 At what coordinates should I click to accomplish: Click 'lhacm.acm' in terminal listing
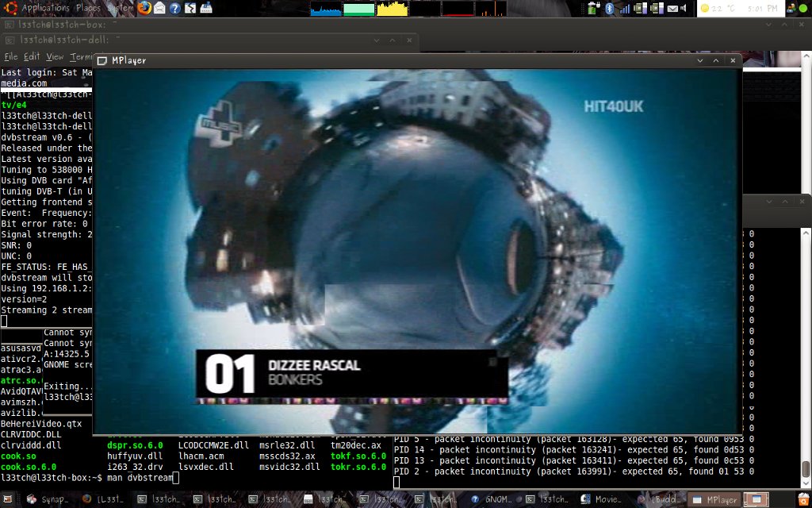click(201, 456)
